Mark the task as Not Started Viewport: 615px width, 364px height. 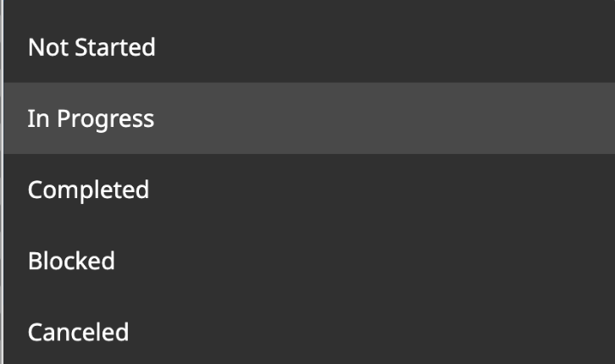(309, 47)
